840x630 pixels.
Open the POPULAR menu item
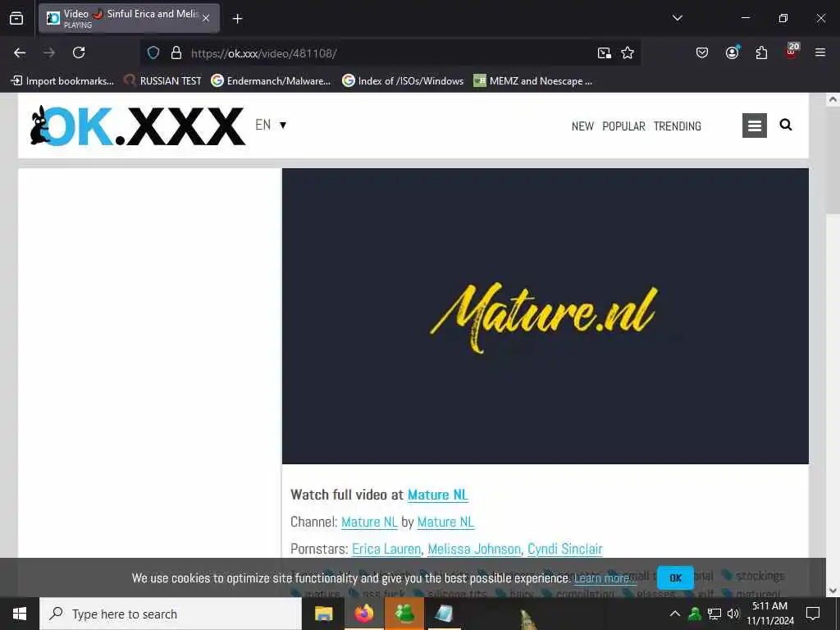[x=623, y=126]
